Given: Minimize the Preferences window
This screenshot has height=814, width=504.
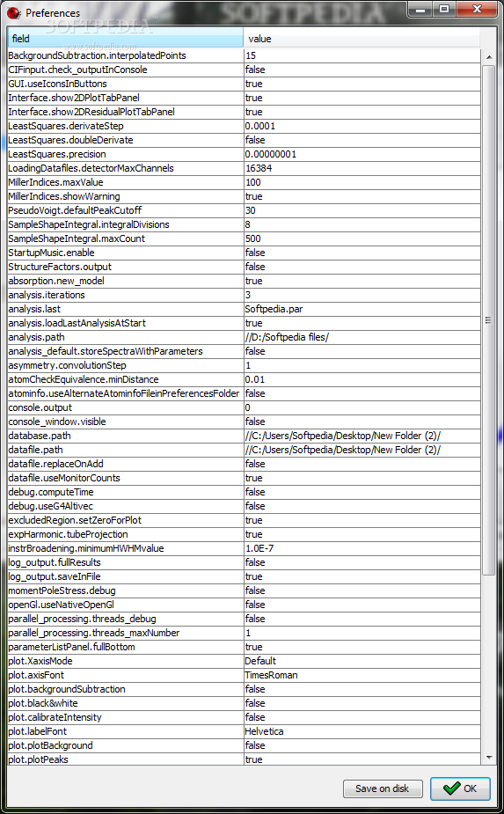Looking at the screenshot, I should pos(421,10).
